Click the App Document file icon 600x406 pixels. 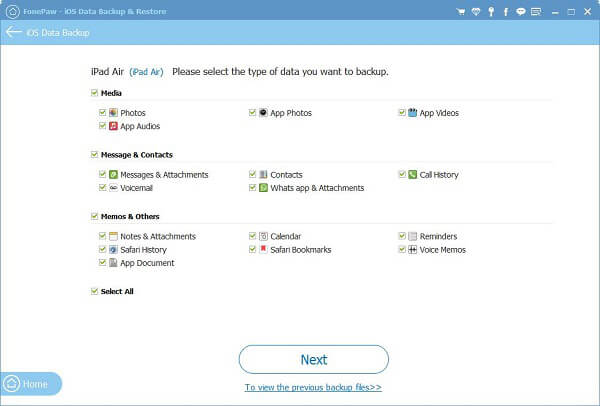[113, 263]
